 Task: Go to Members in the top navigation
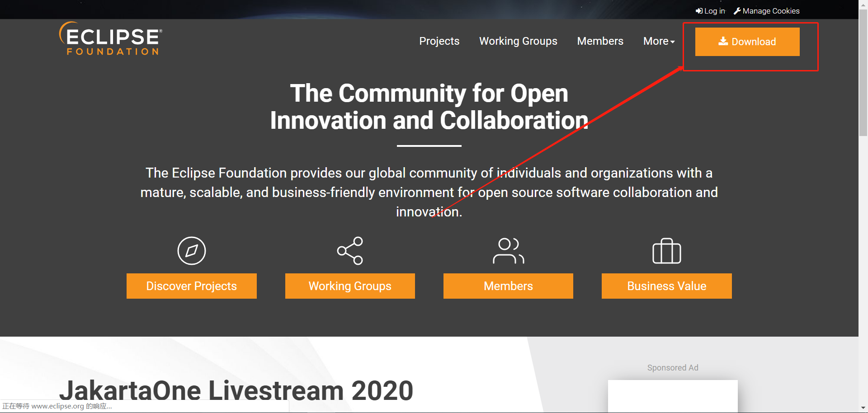[600, 41]
